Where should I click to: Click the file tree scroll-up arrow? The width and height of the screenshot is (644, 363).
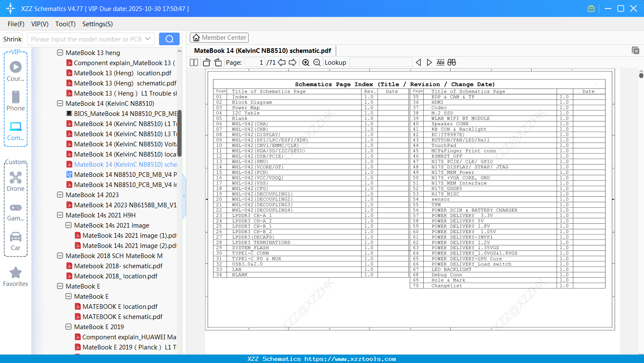179,51
